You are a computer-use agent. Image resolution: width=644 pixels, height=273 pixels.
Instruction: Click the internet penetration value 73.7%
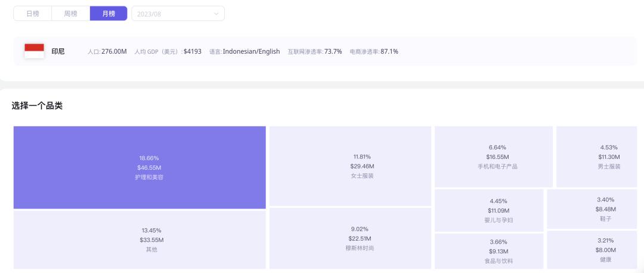333,51
